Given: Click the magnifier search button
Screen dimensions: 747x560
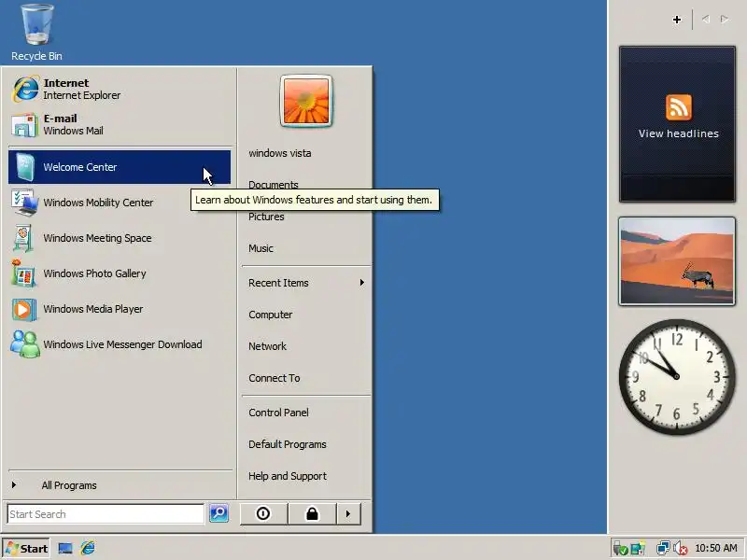Looking at the screenshot, I should pos(219,513).
